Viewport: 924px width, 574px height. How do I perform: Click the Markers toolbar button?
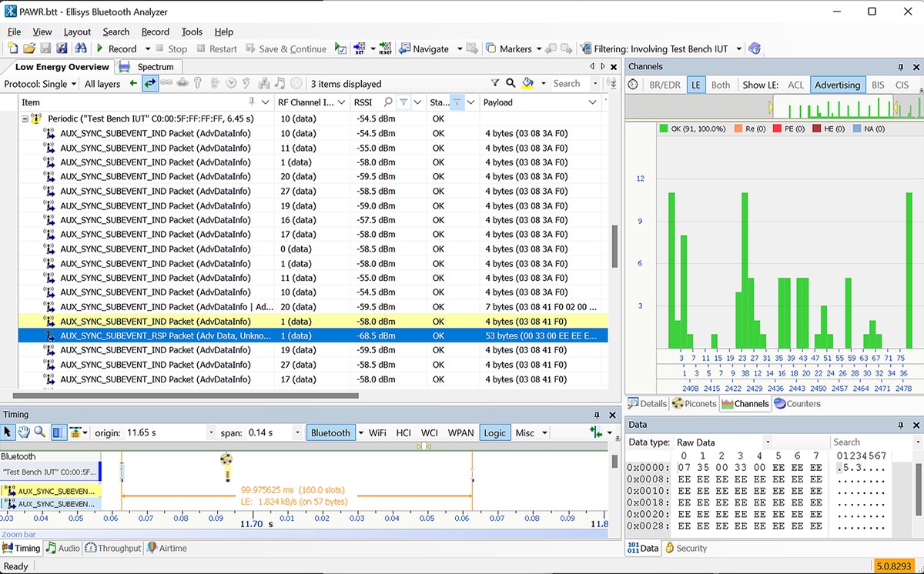(x=508, y=48)
